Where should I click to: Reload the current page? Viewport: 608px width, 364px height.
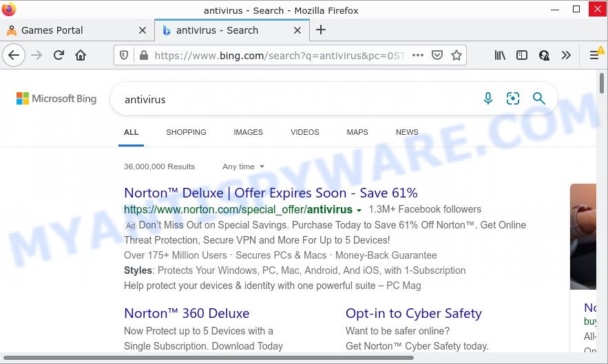[x=59, y=56]
